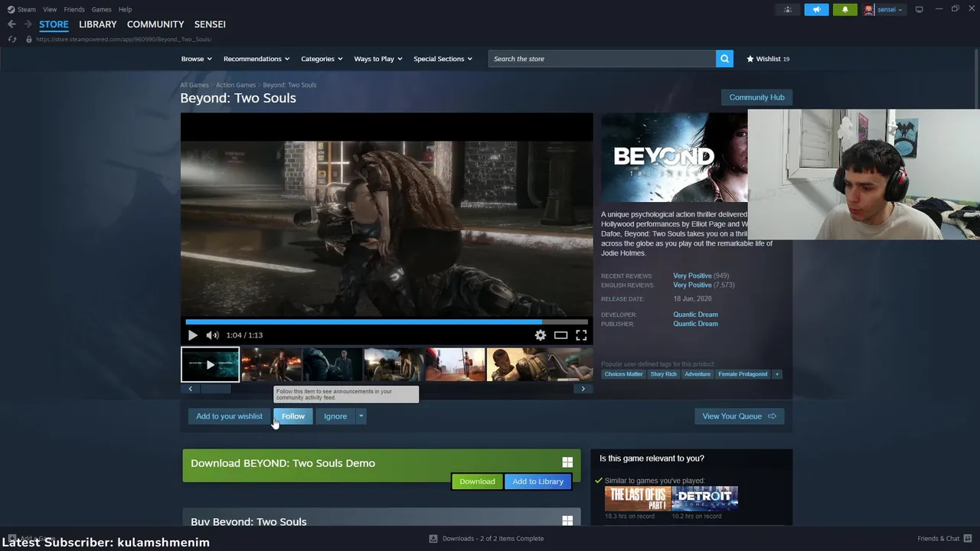Enter fullscreen video mode
This screenshot has height=551, width=980.
pos(581,335)
